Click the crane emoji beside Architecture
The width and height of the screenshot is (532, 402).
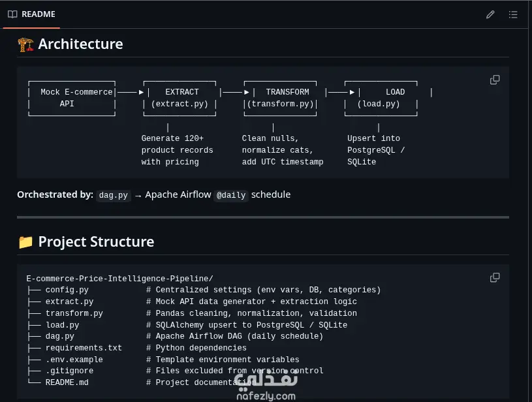[26, 44]
